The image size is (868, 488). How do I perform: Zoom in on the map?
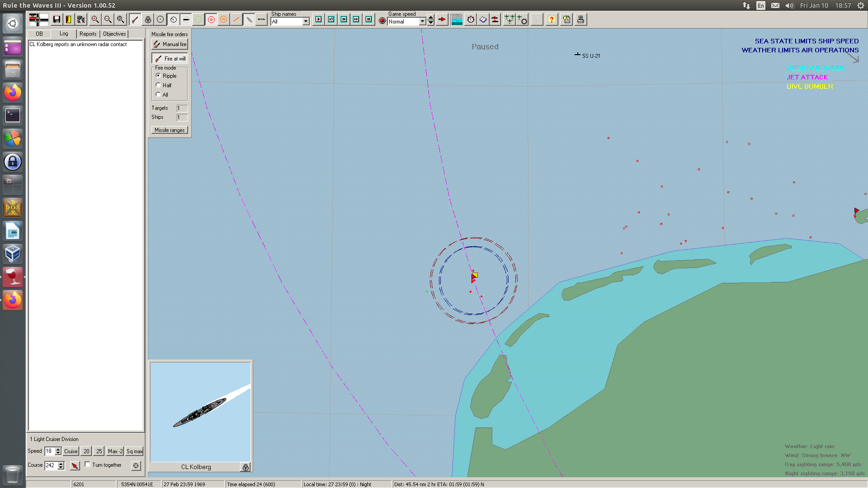click(95, 19)
